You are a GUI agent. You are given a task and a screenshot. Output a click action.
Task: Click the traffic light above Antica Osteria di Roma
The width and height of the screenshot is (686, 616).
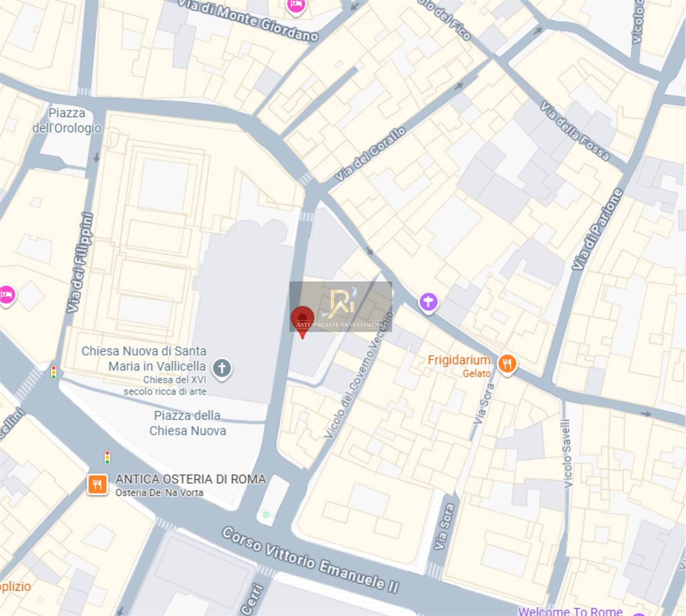[x=107, y=457]
